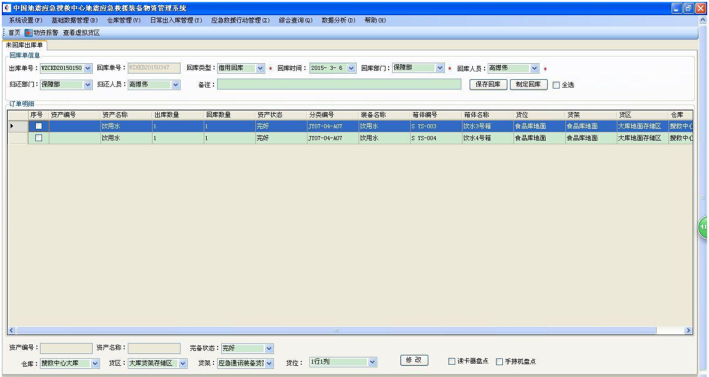Image resolution: width=709 pixels, height=377 pixels.
Task: Click the 资产名称 column header
Action: [x=126, y=115]
